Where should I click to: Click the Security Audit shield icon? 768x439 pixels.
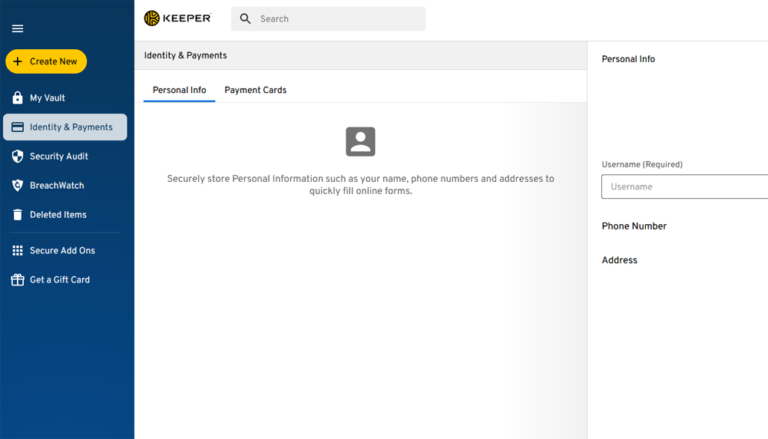(x=17, y=156)
